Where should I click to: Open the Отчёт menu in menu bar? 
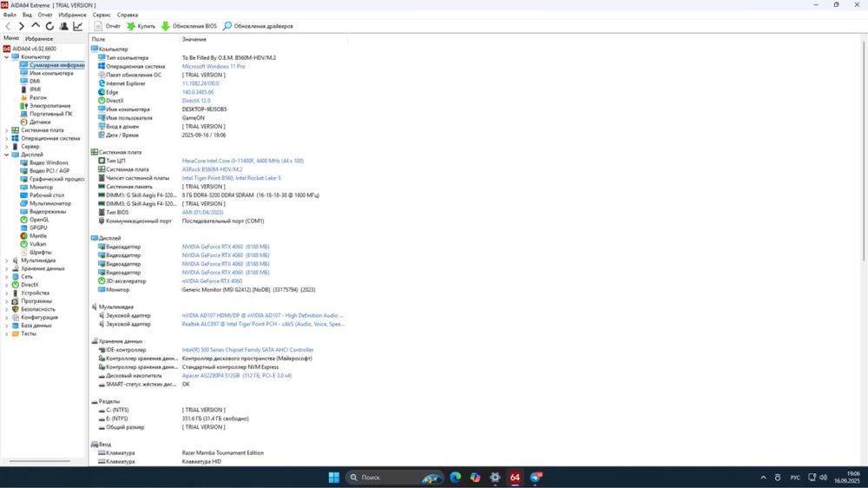tap(45, 15)
